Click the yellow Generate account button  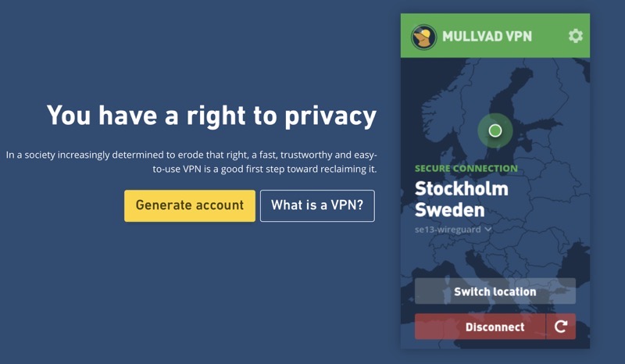190,205
